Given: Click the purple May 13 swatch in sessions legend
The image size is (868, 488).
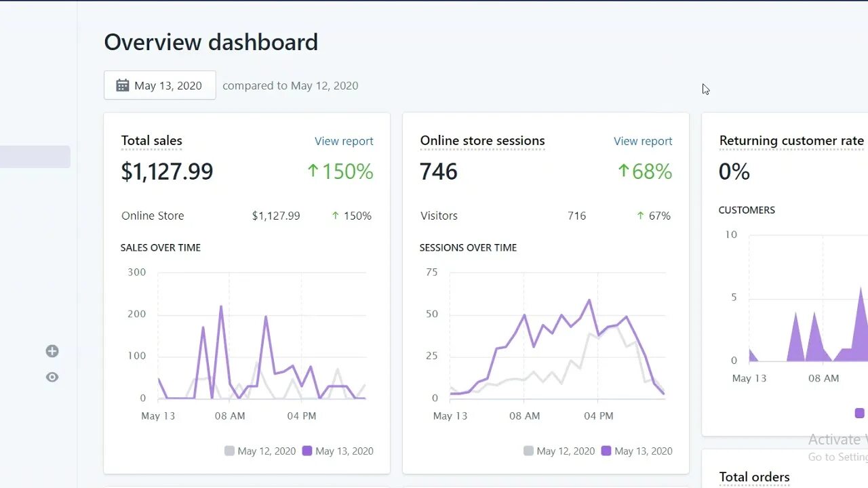Looking at the screenshot, I should tap(606, 451).
